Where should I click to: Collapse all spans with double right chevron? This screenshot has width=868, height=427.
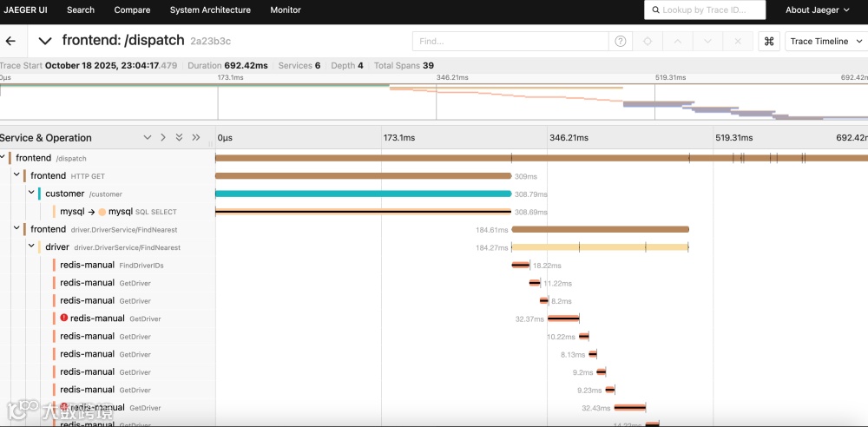(x=196, y=137)
